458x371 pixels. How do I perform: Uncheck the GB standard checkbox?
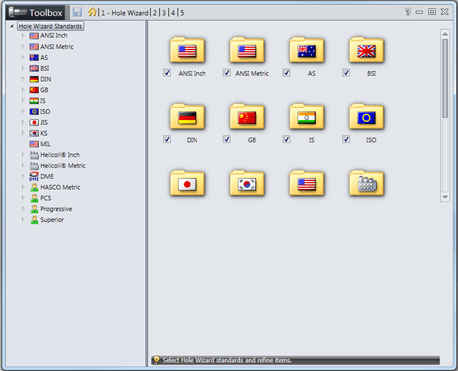227,139
